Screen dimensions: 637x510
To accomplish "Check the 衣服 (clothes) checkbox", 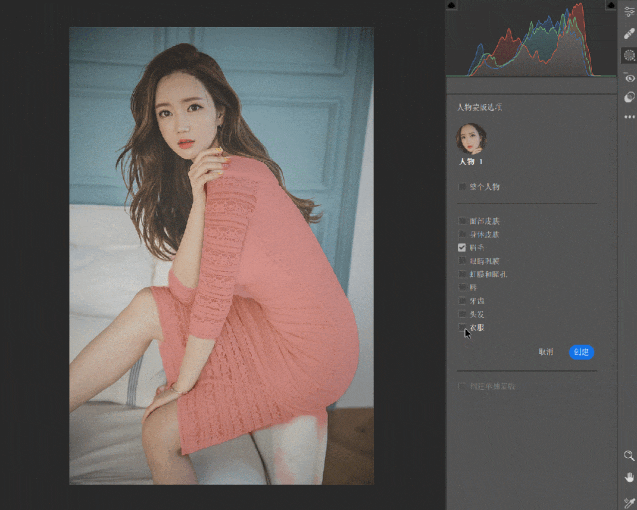I will click(462, 327).
